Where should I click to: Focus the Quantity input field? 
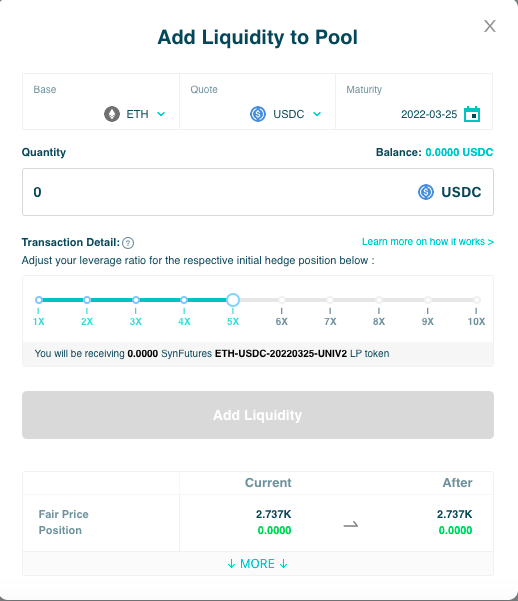[x=258, y=192]
